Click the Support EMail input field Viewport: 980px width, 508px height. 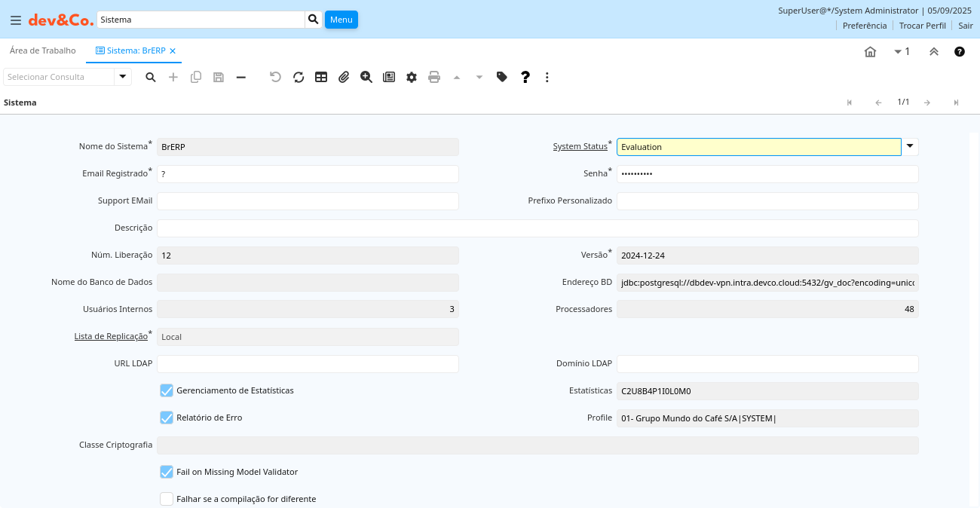308,201
